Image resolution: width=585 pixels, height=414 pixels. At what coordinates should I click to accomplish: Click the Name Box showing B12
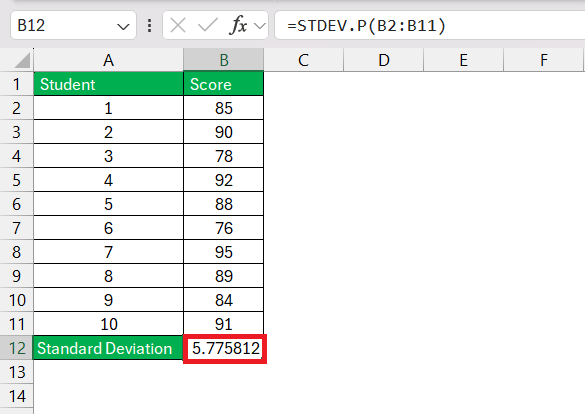click(73, 25)
